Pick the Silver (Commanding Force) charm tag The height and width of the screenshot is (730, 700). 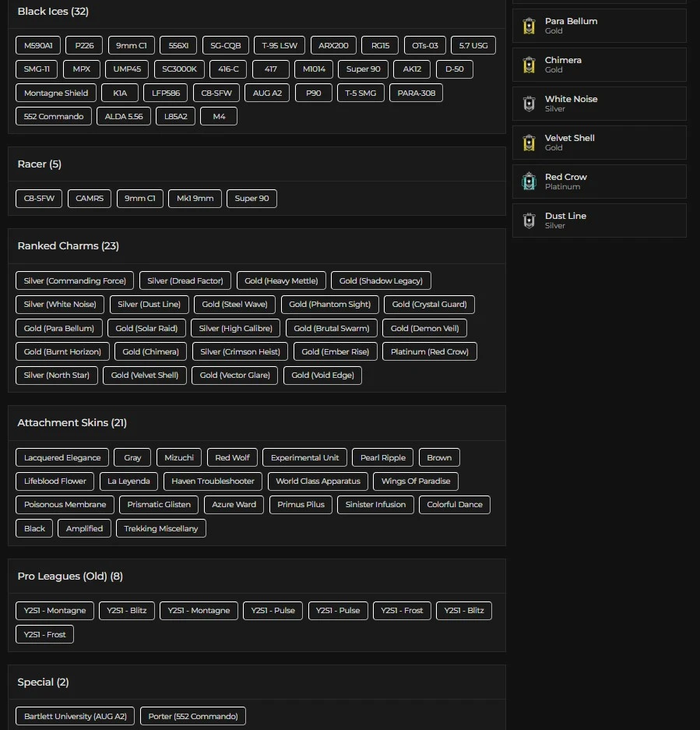pyautogui.click(x=75, y=281)
